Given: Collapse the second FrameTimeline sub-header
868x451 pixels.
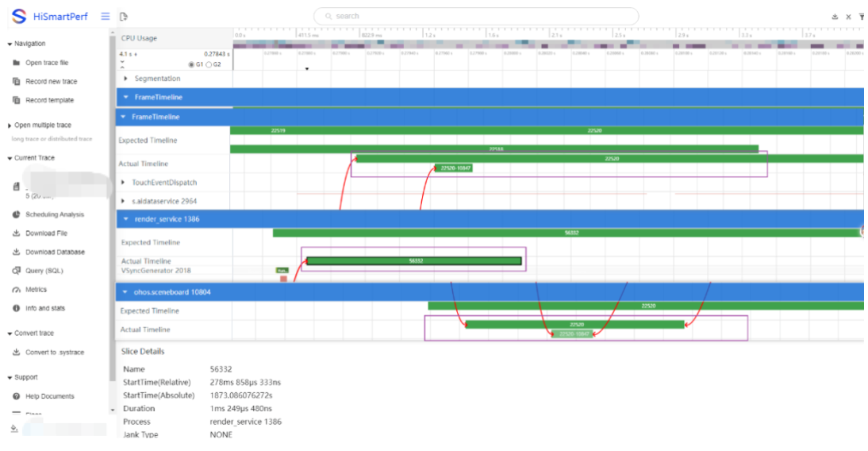Looking at the screenshot, I should coord(123,117).
